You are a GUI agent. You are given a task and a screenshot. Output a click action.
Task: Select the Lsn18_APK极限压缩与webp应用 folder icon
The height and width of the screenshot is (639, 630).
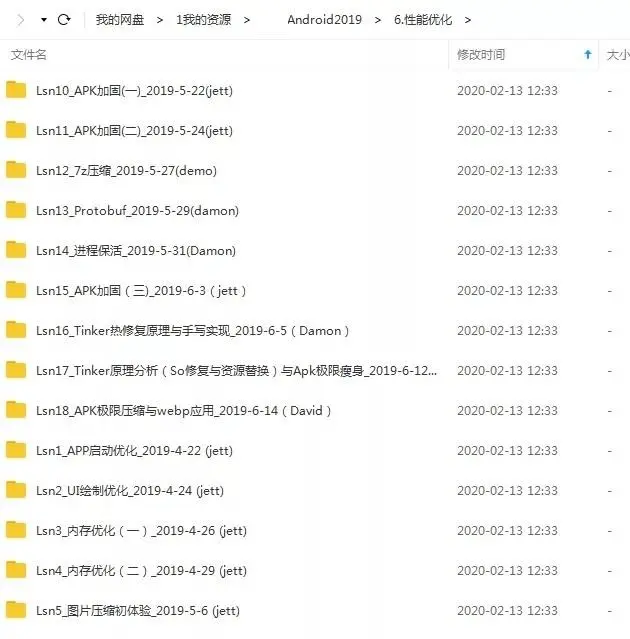pyautogui.click(x=16, y=410)
